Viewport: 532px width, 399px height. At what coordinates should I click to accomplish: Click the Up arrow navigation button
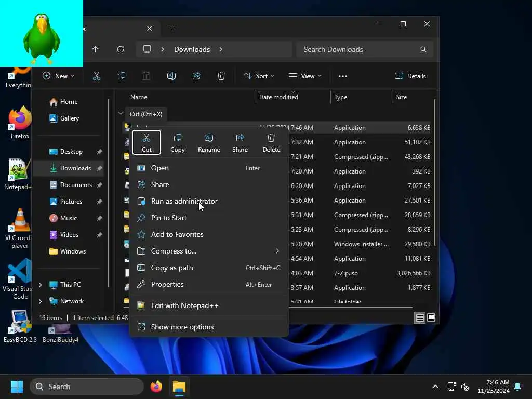[96, 49]
